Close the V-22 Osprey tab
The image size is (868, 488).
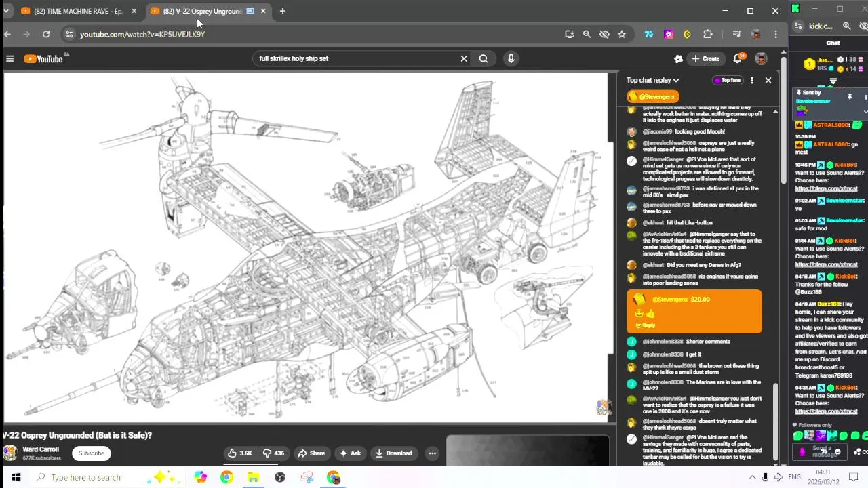pyautogui.click(x=263, y=11)
